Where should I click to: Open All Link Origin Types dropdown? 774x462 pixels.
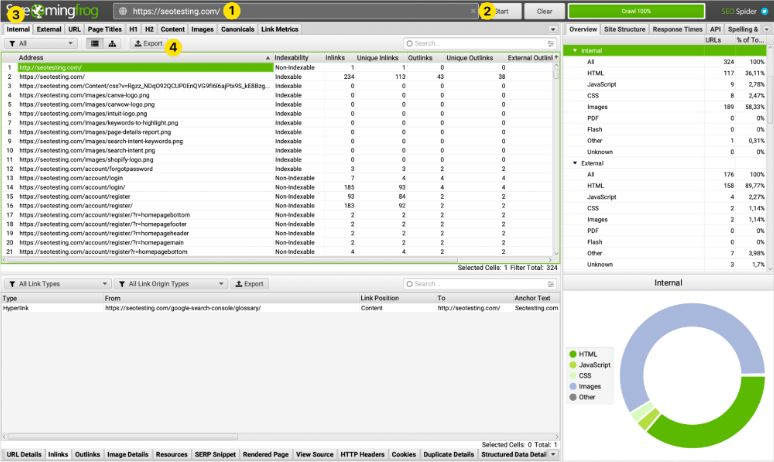170,284
